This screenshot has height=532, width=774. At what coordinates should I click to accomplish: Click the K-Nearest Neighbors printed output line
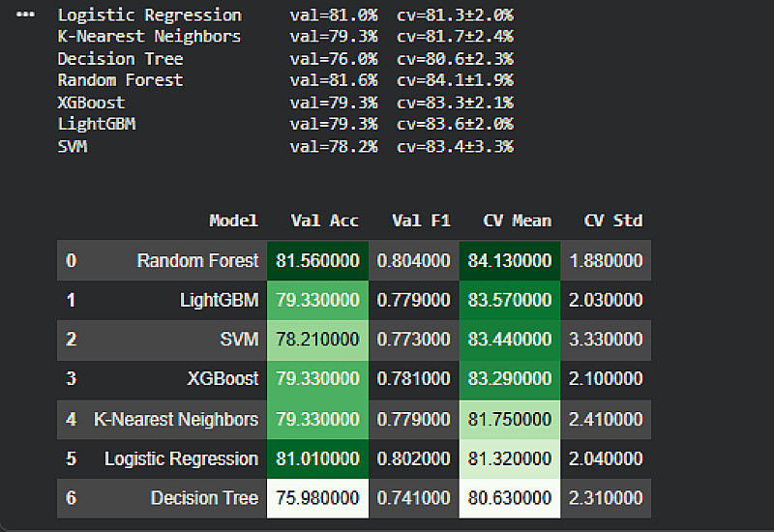285,37
